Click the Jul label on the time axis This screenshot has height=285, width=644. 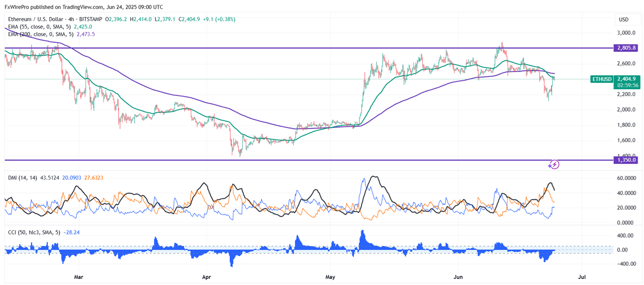582,277
